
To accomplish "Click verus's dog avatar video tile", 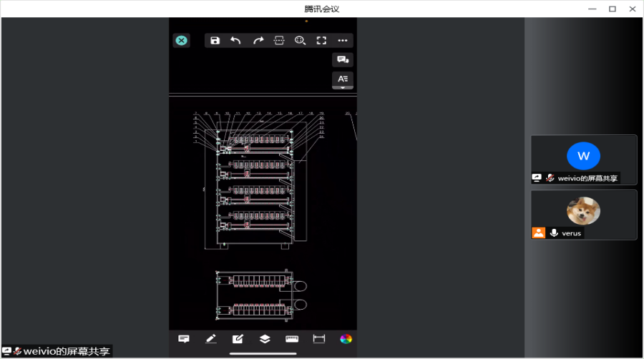I will click(x=583, y=212).
